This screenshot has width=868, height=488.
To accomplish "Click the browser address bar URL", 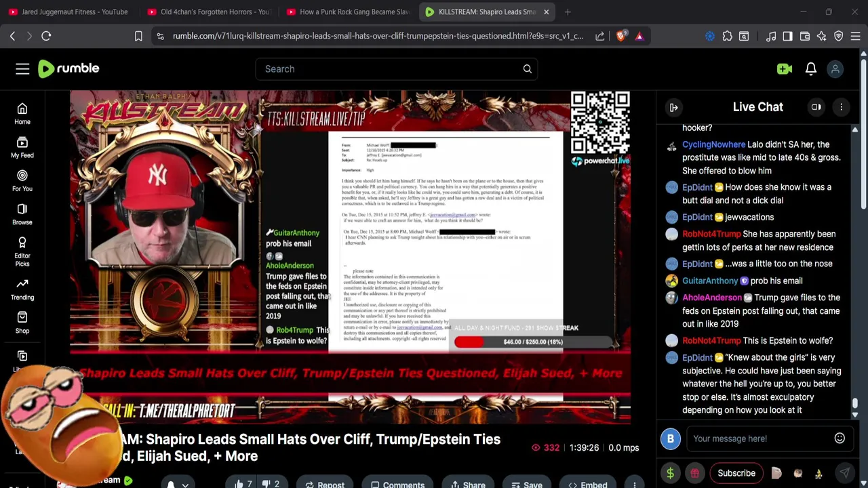I will (x=378, y=36).
